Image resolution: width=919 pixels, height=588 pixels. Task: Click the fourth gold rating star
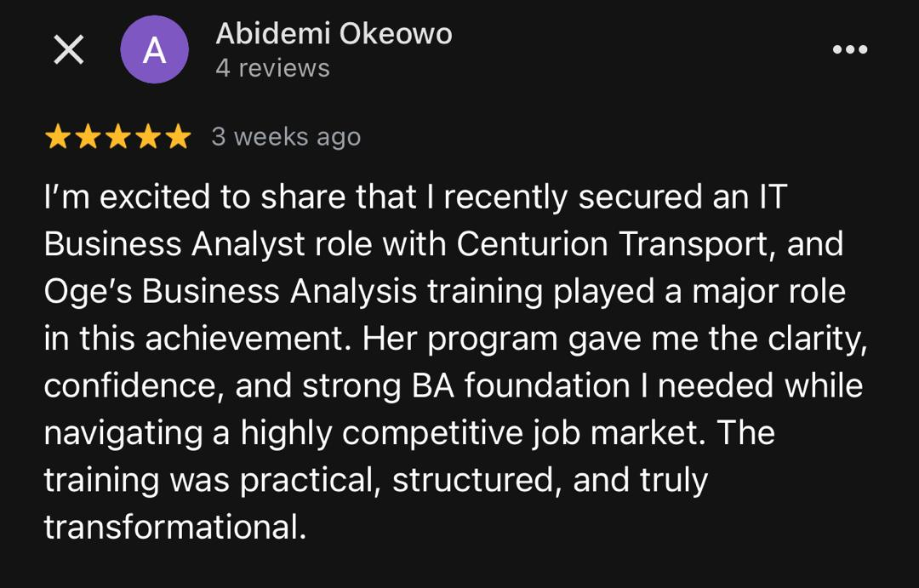click(148, 137)
